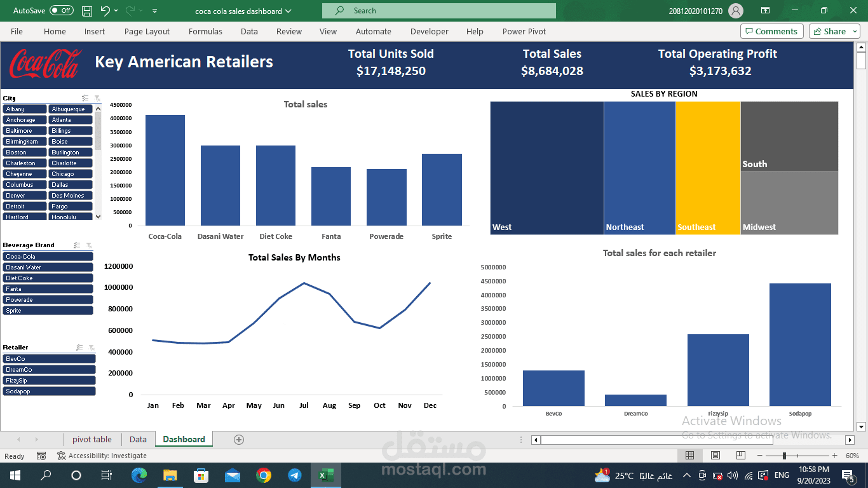Viewport: 868px width, 488px height.
Task: Toggle the Albany city slicer button
Action: (x=25, y=109)
